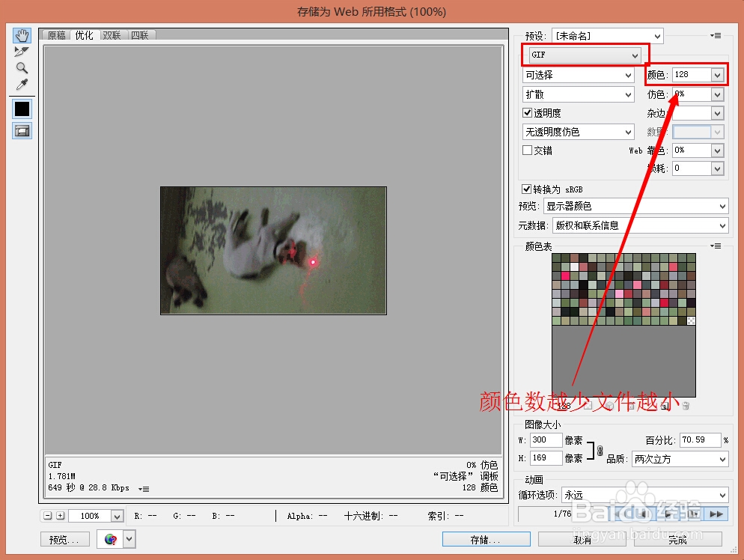The image size is (744, 560).
Task: Open the 预设 preset dropdown
Action: pos(607,36)
